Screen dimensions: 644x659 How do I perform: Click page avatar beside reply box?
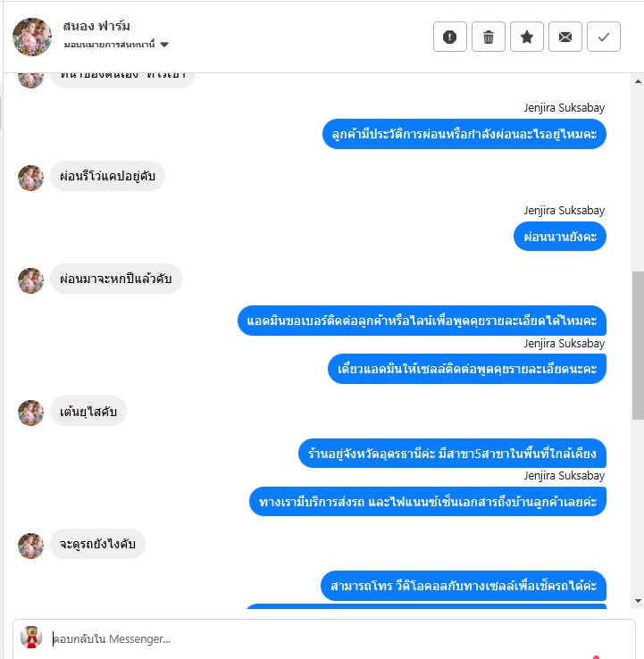click(x=31, y=638)
